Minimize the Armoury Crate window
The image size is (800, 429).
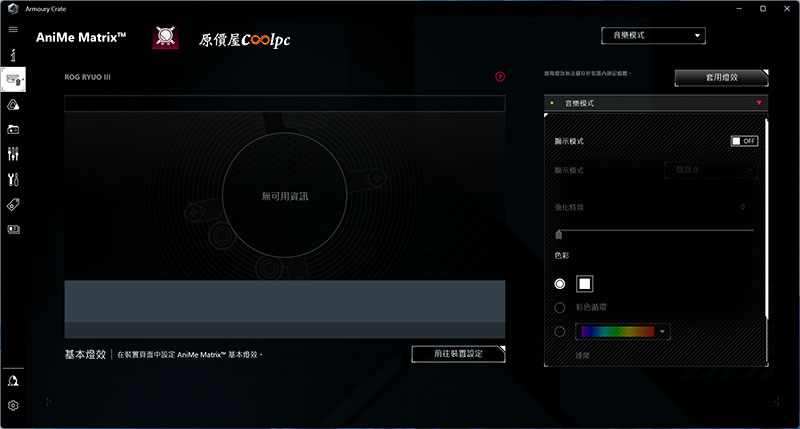point(739,9)
